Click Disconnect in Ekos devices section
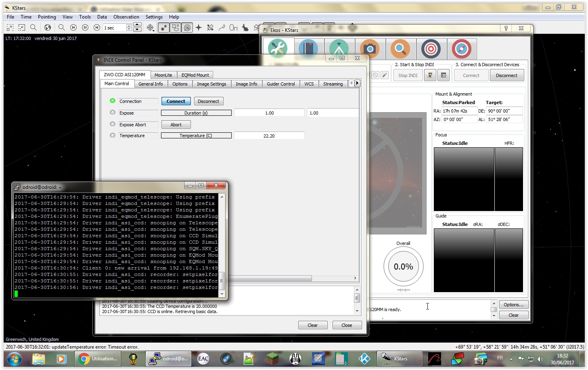The image size is (588, 370). tap(506, 75)
